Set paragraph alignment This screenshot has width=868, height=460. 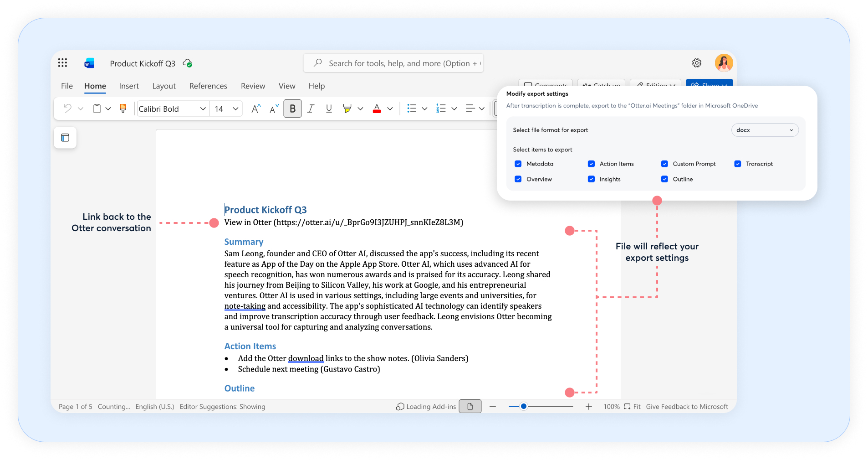point(470,109)
